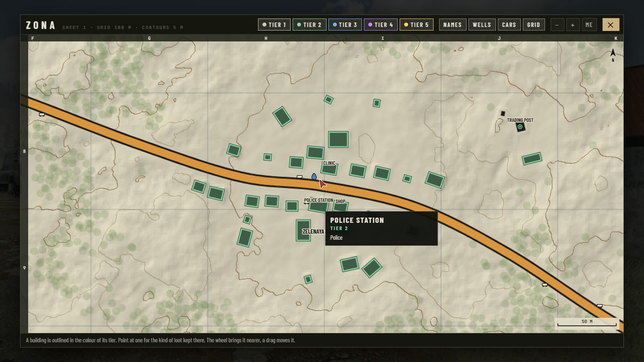Image resolution: width=644 pixels, height=362 pixels.
Task: Click the car marker next to the well
Action: coord(299,177)
